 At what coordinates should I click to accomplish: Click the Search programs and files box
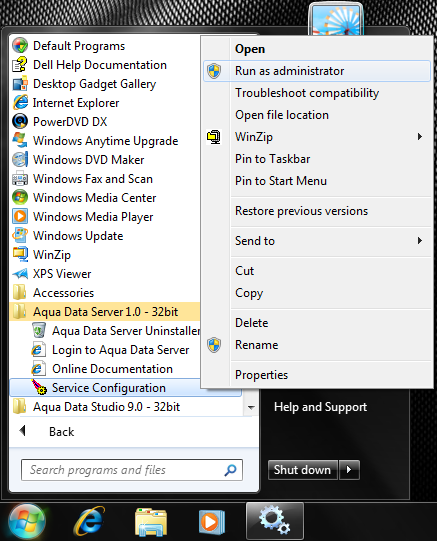pyautogui.click(x=132, y=470)
